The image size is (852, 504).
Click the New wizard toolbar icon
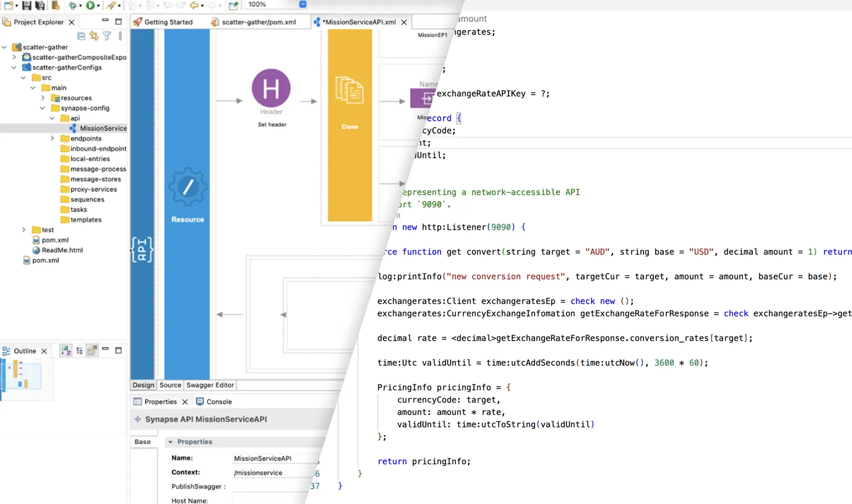coord(9,5)
